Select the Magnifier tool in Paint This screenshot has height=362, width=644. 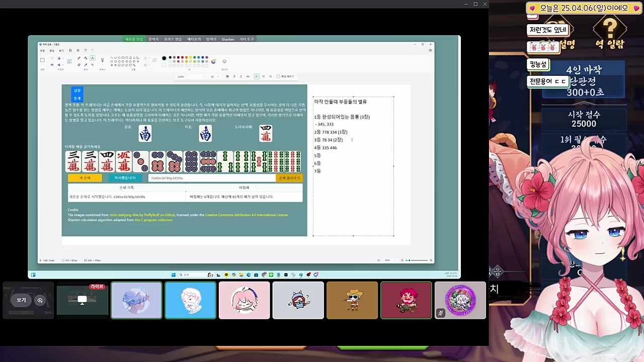pos(93,65)
